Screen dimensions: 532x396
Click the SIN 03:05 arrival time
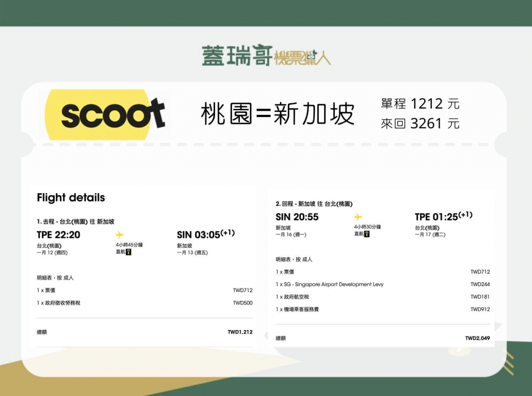click(x=206, y=234)
